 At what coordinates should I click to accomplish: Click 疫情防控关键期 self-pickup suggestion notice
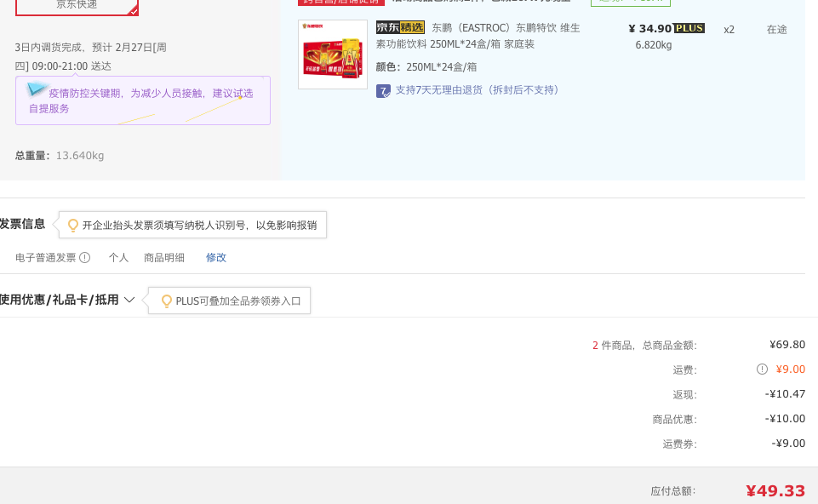tap(143, 100)
